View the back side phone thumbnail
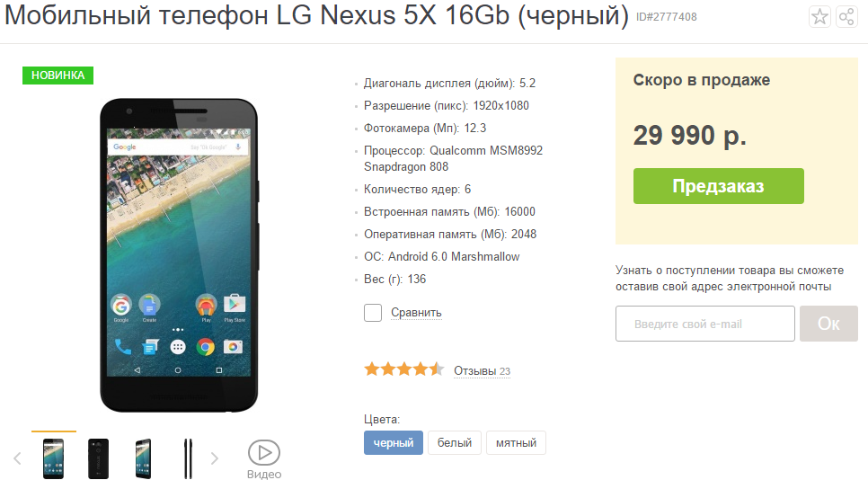Viewport: 868px width, 489px height. 99,458
